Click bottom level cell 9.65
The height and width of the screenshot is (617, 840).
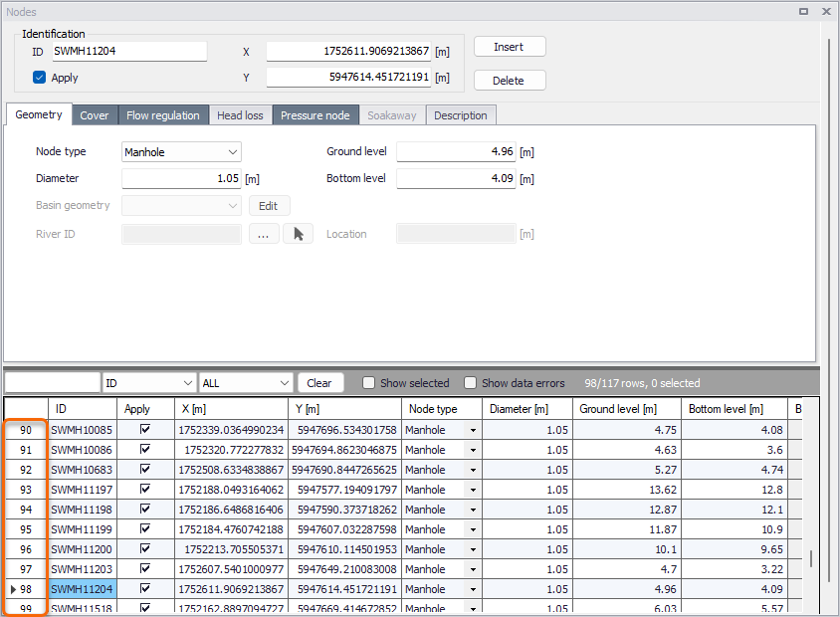coord(735,549)
